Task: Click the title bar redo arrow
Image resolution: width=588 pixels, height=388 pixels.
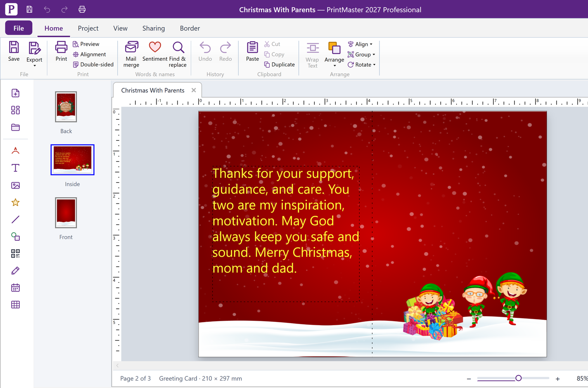Action: point(64,9)
